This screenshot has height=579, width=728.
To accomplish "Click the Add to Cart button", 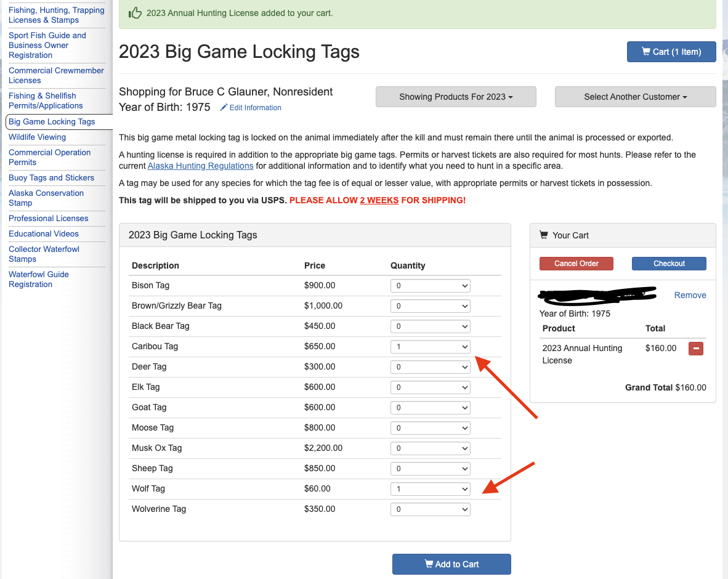I will [x=451, y=564].
